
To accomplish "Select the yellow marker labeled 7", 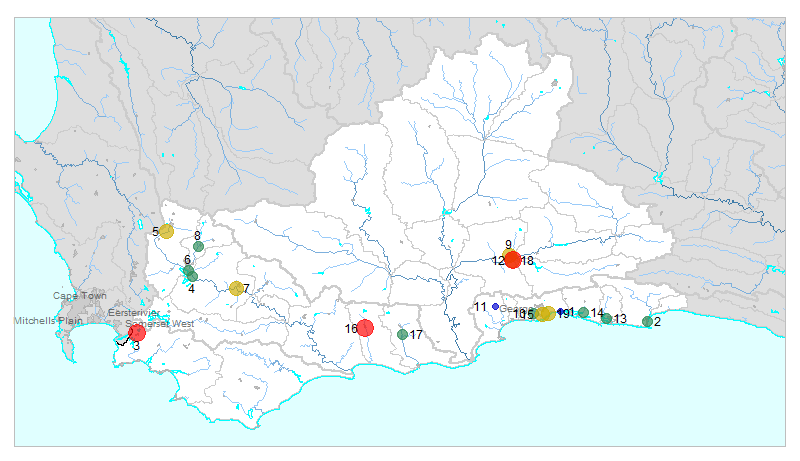I will pos(237,289).
